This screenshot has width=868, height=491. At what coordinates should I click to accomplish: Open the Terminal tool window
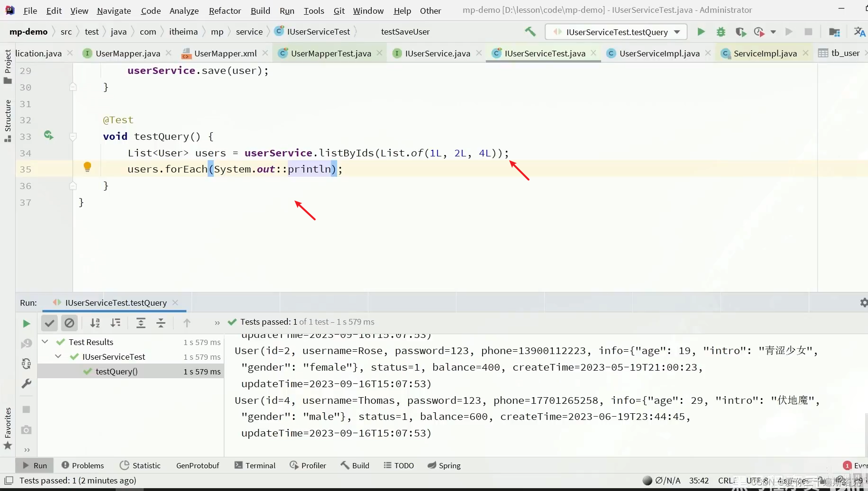255,465
